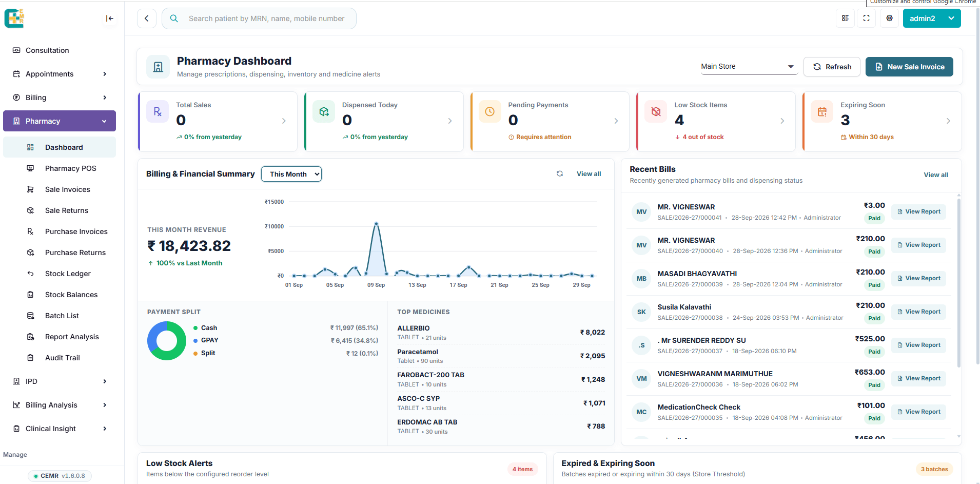The image size is (980, 484).
Task: Click the grid layout icon in header
Action: [845, 18]
